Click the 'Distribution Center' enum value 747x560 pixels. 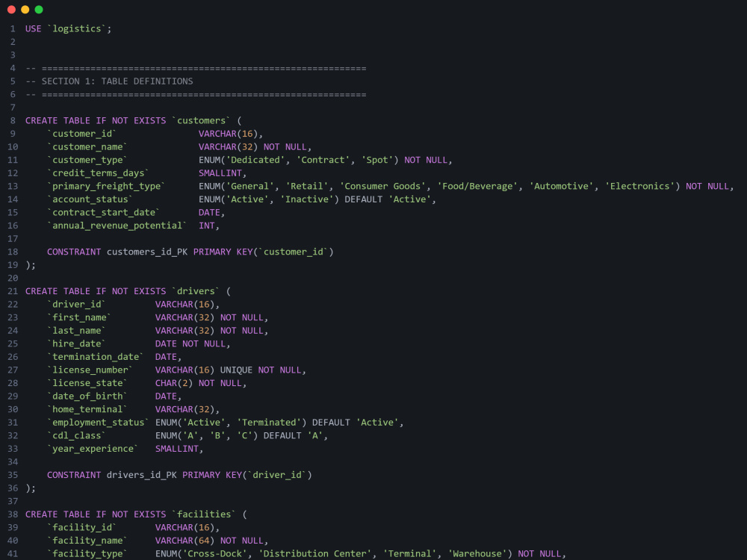point(315,554)
